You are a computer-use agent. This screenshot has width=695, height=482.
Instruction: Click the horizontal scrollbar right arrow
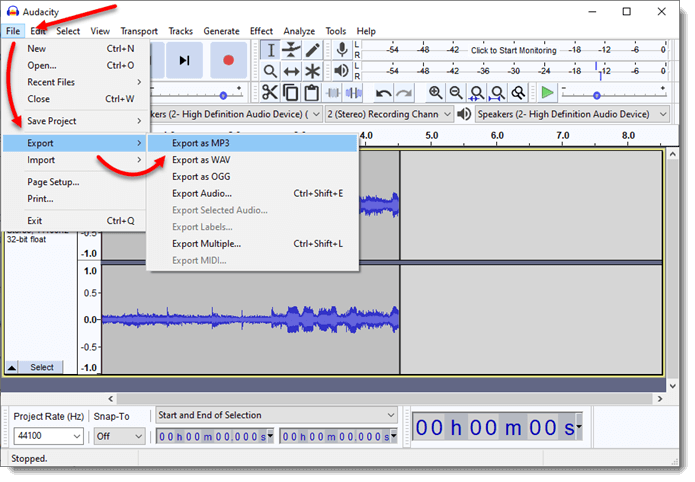click(660, 399)
